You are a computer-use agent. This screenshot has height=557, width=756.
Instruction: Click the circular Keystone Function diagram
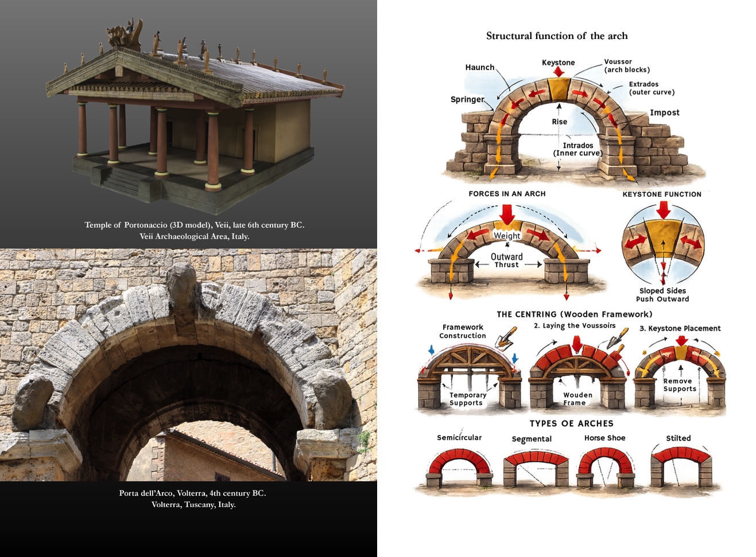pos(663,244)
